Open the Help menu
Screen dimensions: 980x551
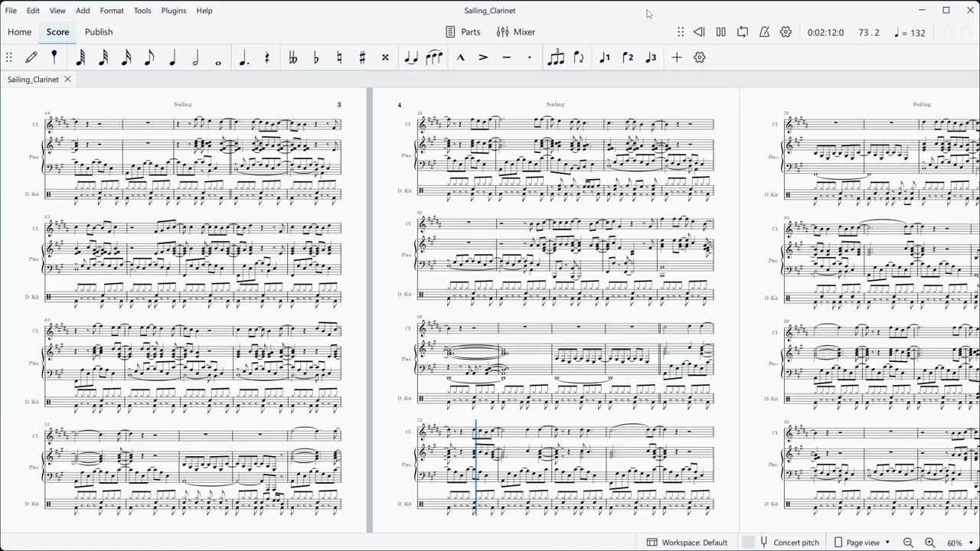204,11
